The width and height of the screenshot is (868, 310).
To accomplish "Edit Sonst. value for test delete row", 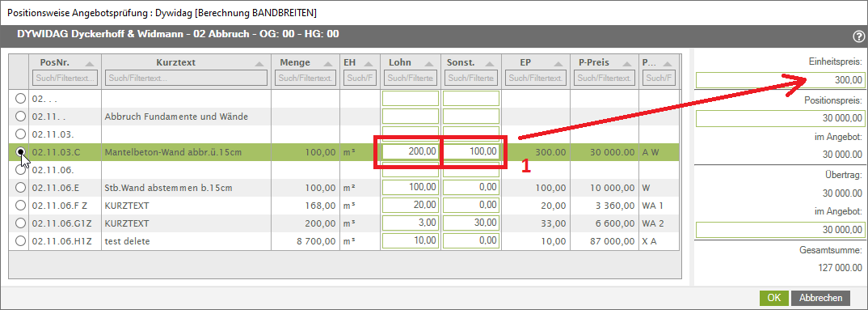I will click(x=471, y=240).
